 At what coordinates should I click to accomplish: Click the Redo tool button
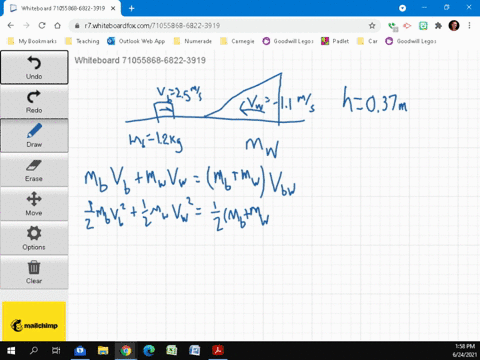point(34,101)
